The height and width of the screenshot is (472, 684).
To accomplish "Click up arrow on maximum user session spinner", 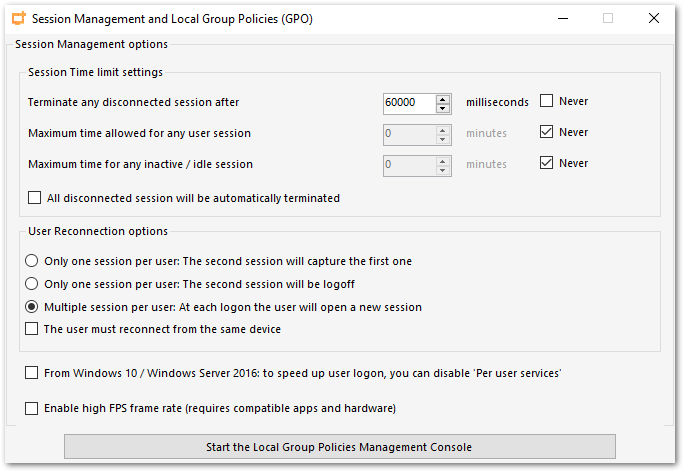I will click(442, 129).
